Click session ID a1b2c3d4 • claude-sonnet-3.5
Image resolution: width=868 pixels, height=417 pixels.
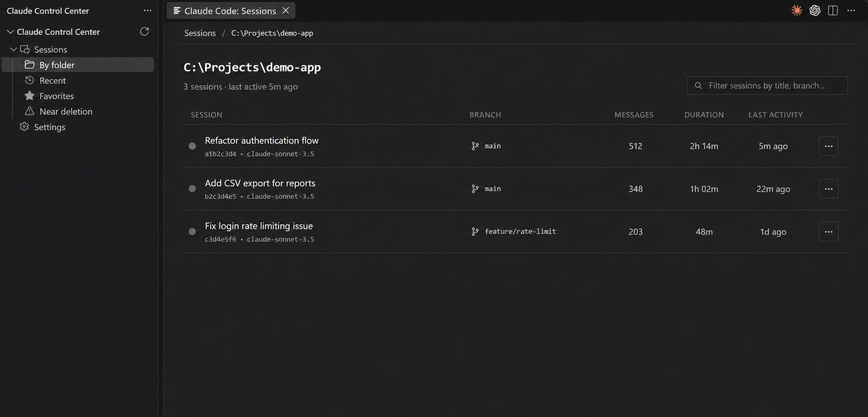click(259, 154)
